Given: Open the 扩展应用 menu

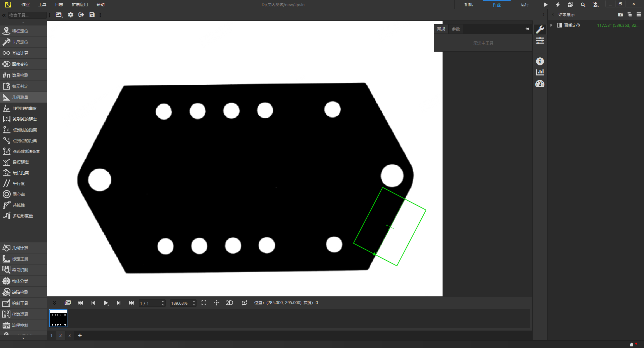Looking at the screenshot, I should coord(79,5).
